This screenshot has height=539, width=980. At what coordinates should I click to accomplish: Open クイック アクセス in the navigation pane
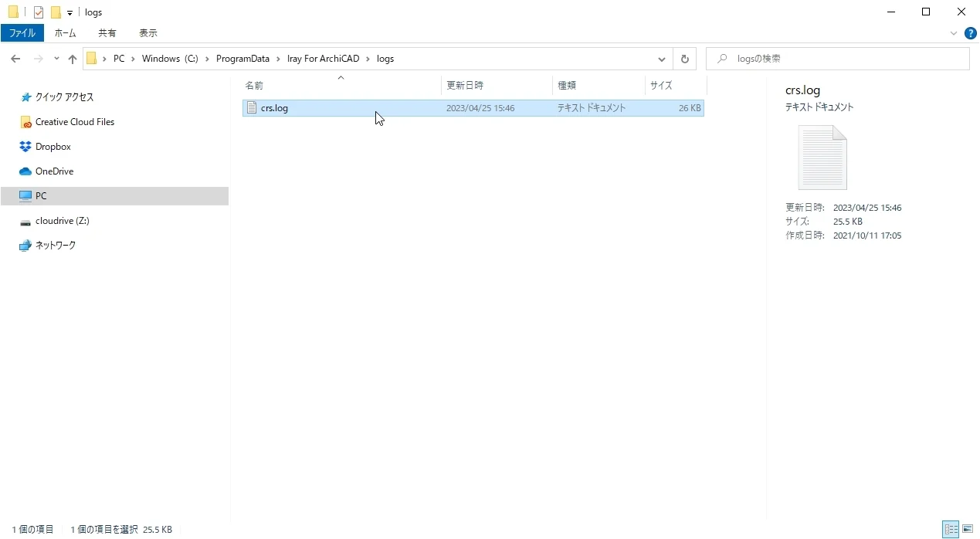(64, 97)
